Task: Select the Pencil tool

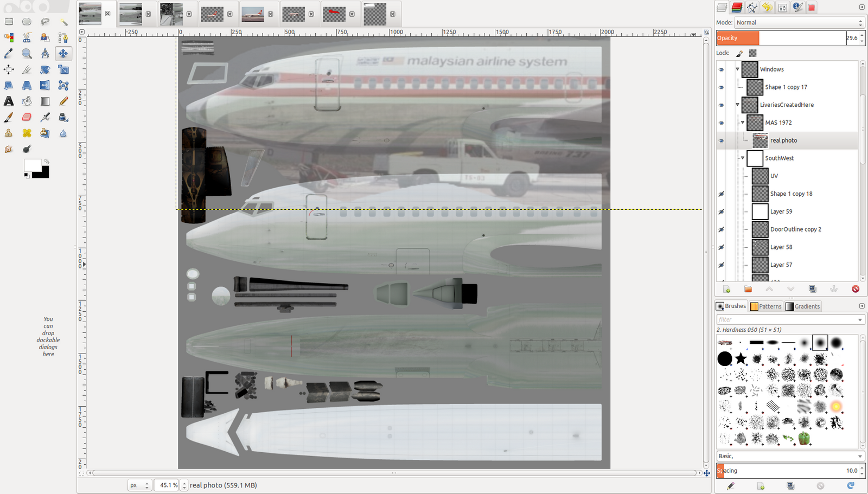Action: pos(63,101)
